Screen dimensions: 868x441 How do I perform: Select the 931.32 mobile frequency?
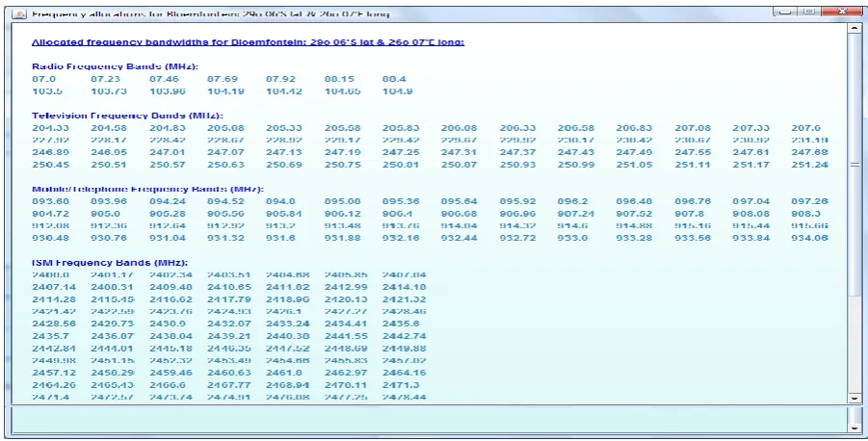click(225, 238)
